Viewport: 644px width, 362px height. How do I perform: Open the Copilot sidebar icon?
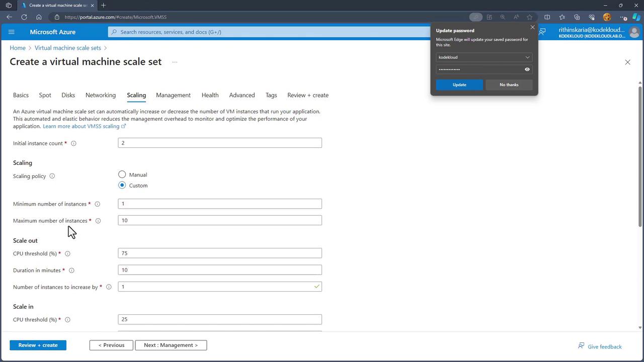636,17
